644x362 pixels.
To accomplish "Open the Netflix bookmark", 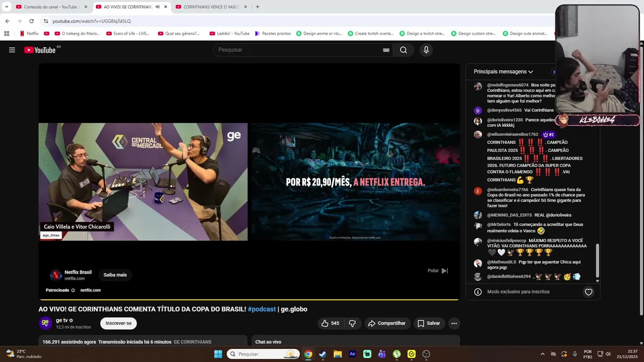I will [29, 34].
